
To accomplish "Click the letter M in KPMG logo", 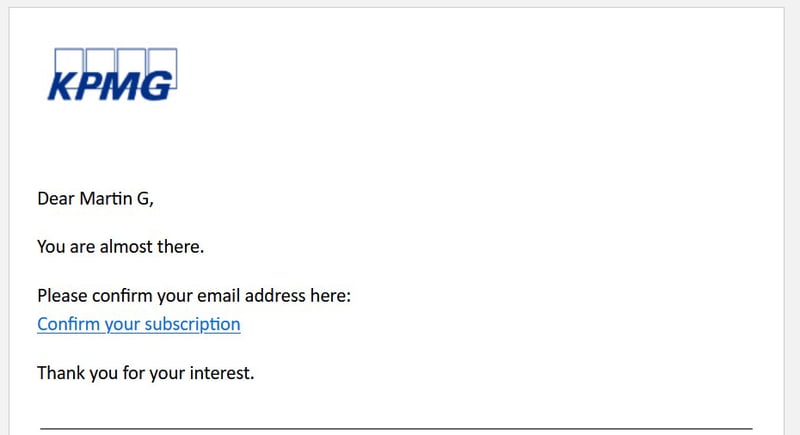I will coord(120,86).
